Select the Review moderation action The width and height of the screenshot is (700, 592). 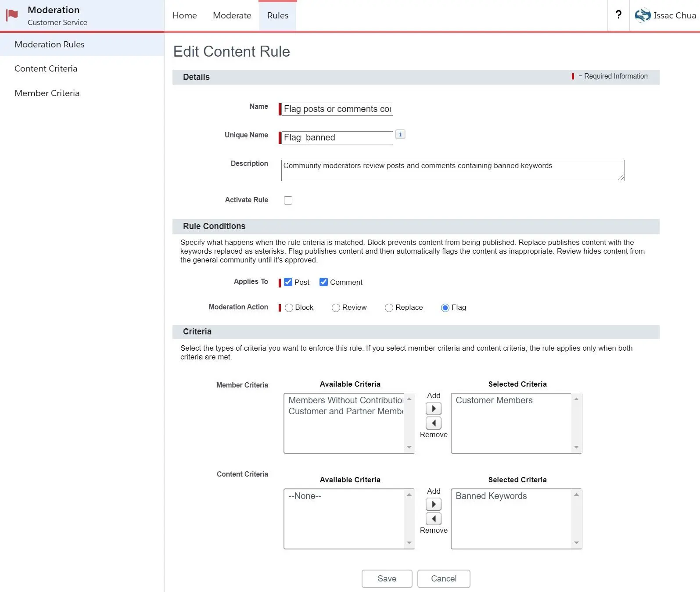coord(336,308)
